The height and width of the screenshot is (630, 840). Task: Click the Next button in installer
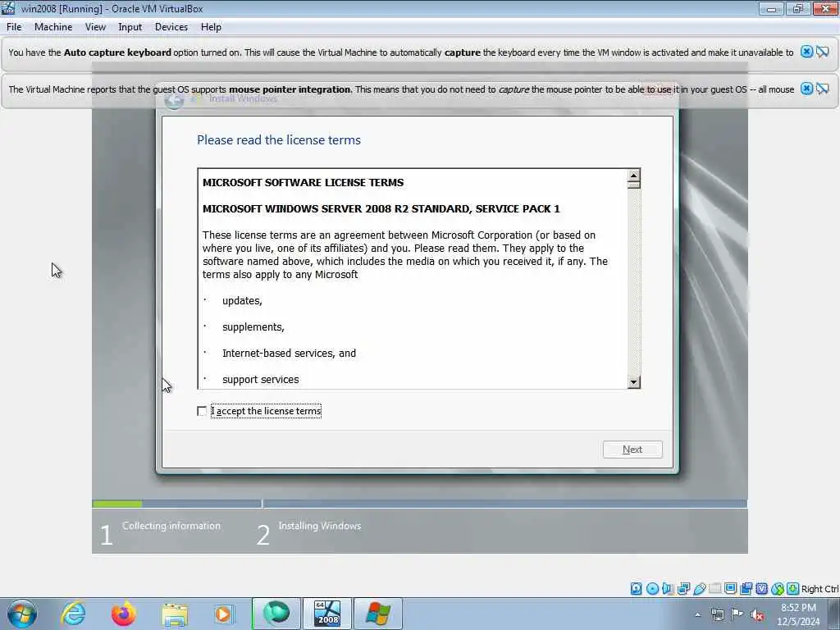pyautogui.click(x=632, y=450)
